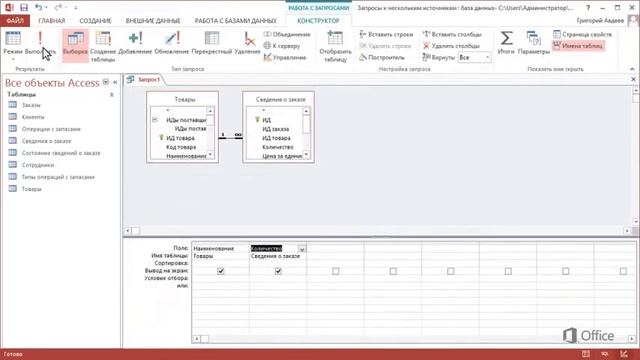Select Сведения о заказе in navigation

tap(46, 141)
